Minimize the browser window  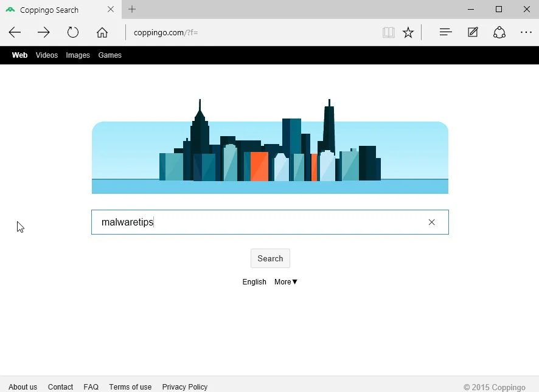coord(471,9)
